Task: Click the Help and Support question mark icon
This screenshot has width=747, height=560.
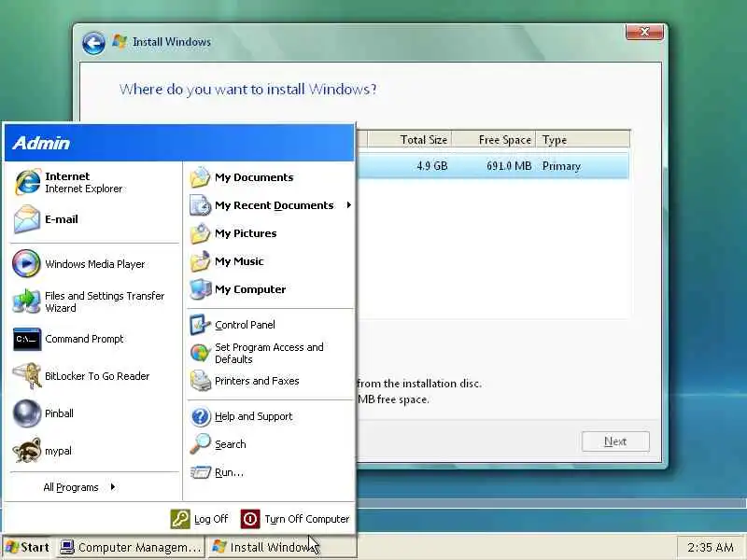Action: tap(200, 416)
